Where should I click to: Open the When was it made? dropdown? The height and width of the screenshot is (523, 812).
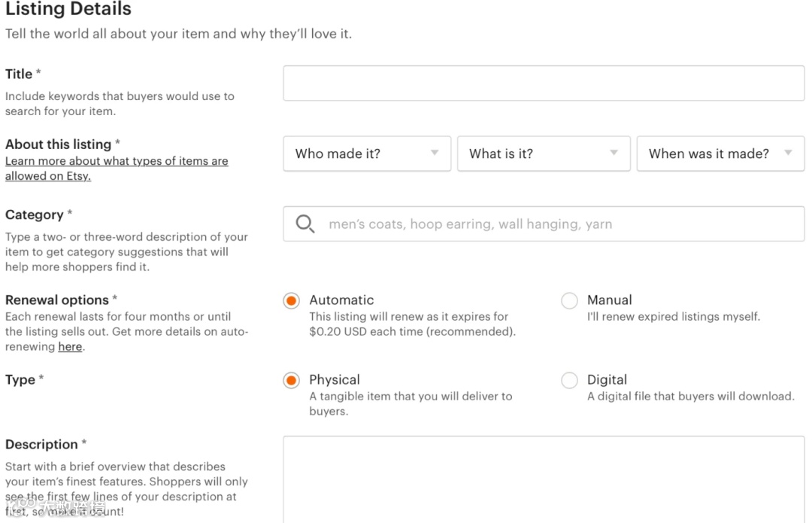tap(708, 154)
